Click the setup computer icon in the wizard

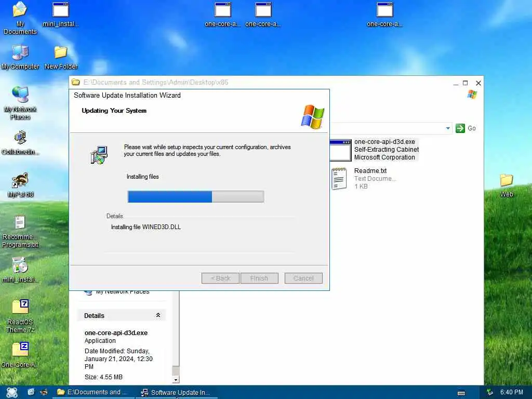tap(99, 155)
